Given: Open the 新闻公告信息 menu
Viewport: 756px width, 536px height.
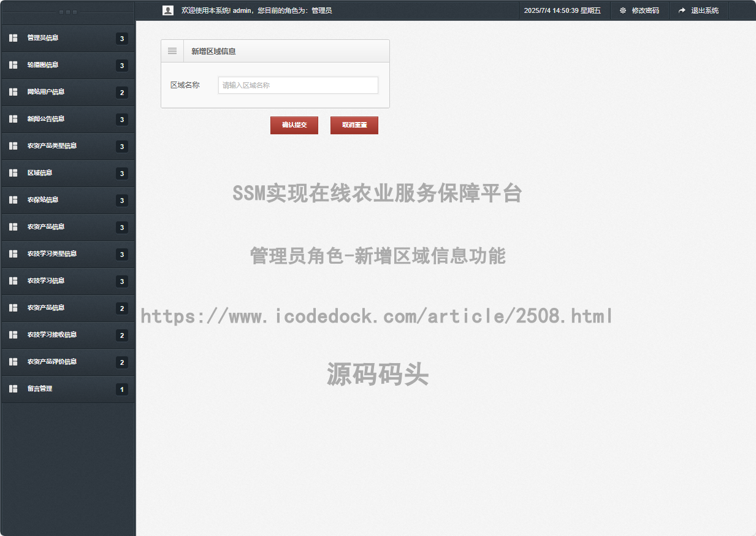Looking at the screenshot, I should pyautogui.click(x=67, y=119).
